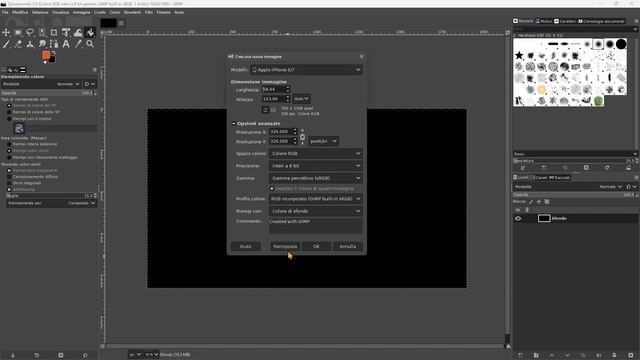This screenshot has width=640, height=360.
Task: Choose the large solid black round brush
Action: pyautogui.click(x=621, y=44)
